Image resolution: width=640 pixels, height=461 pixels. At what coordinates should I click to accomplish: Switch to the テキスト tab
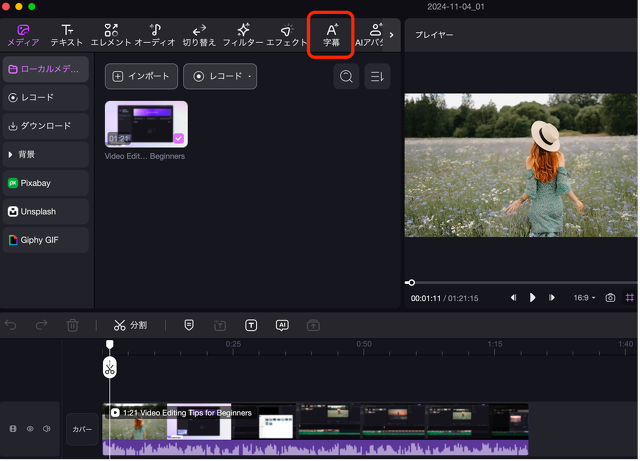coord(67,35)
